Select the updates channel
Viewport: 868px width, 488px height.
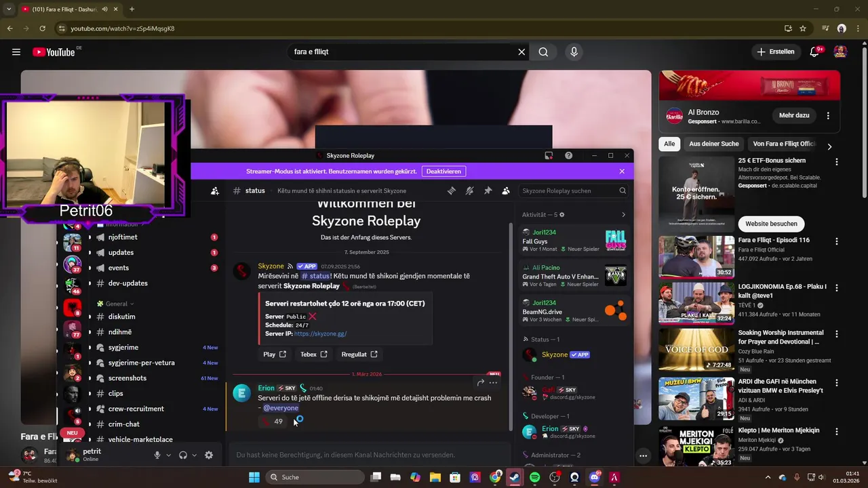point(157,252)
